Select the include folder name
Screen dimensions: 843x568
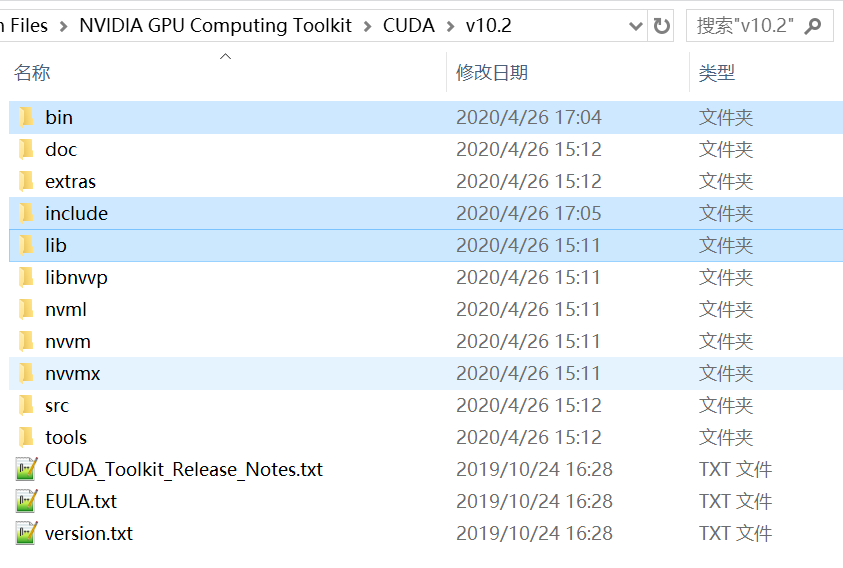click(x=76, y=214)
